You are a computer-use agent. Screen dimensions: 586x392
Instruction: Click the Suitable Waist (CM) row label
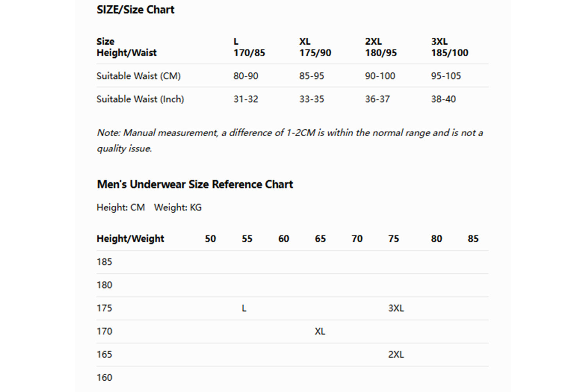click(138, 76)
